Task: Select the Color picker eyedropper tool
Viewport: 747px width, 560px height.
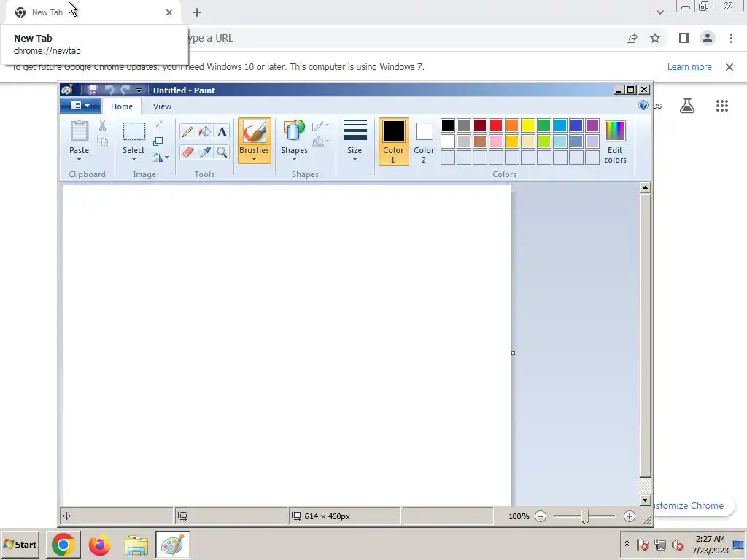Action: point(205,152)
